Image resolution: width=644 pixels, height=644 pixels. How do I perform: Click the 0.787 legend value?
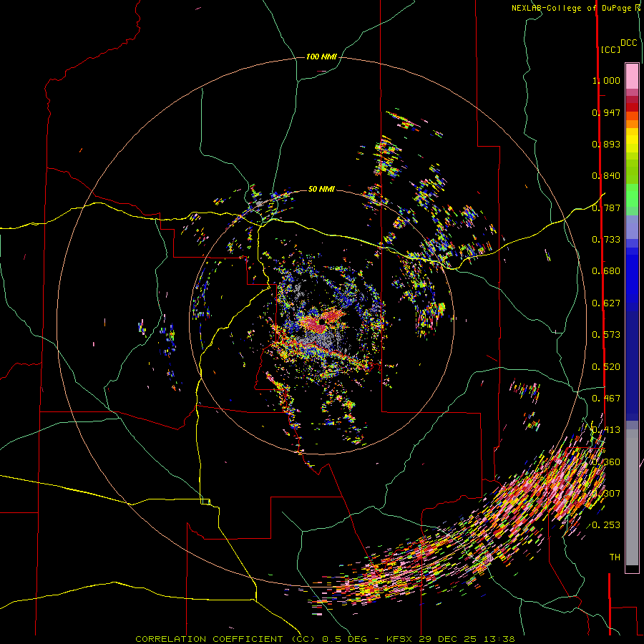606,208
